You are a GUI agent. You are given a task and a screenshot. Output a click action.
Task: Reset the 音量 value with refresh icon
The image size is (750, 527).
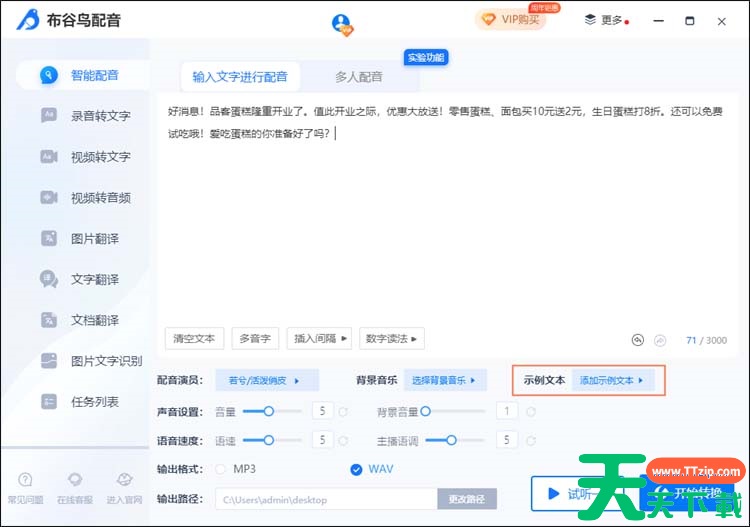click(x=343, y=412)
